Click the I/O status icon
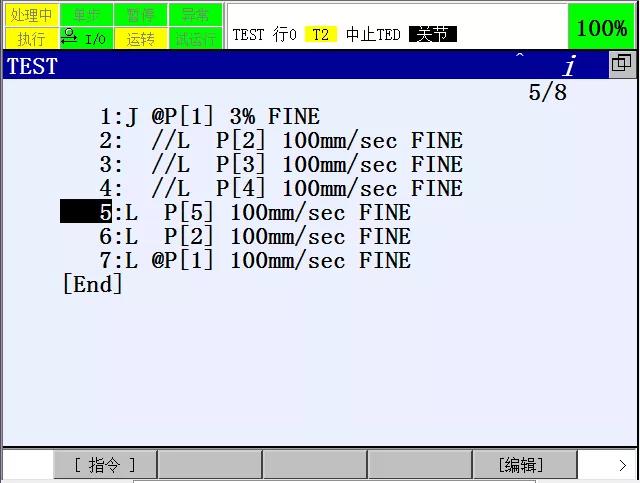 [x=86, y=38]
